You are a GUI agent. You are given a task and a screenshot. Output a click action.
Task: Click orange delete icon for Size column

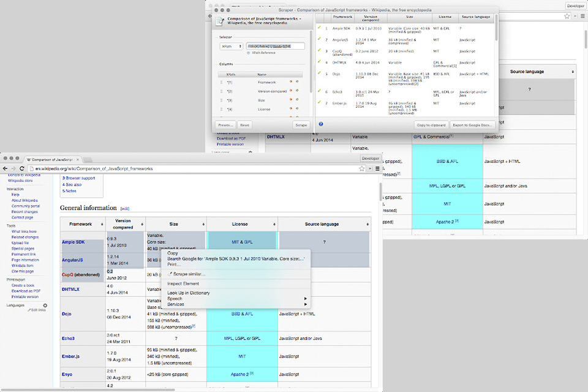click(x=290, y=99)
